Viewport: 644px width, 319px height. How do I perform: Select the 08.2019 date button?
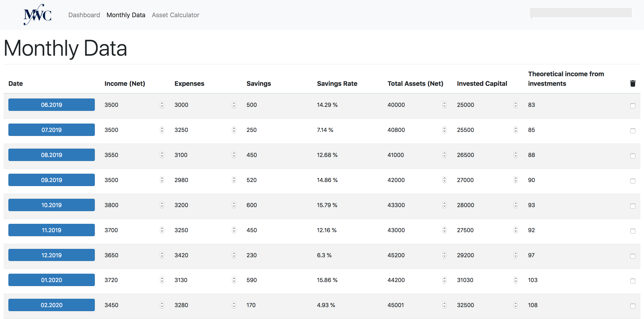point(51,155)
